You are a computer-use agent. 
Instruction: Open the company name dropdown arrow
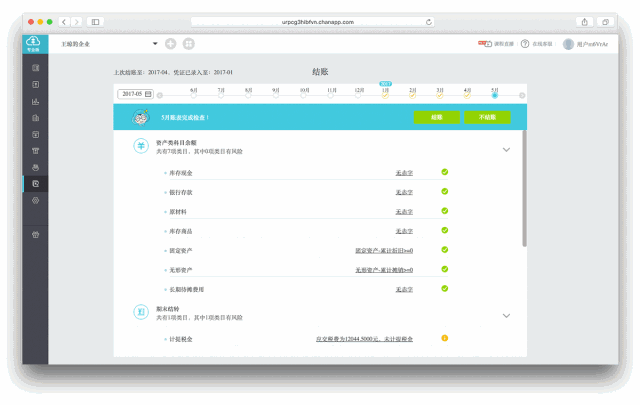coord(155,44)
